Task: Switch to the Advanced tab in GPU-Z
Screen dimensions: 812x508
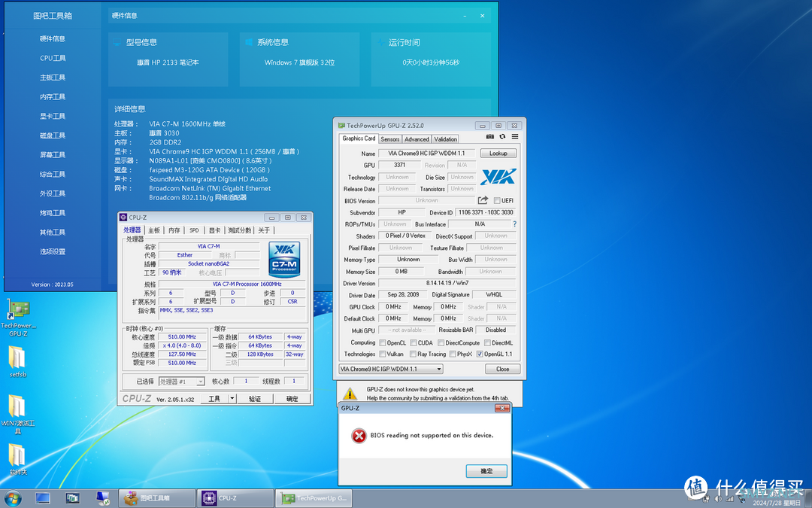Action: [417, 139]
